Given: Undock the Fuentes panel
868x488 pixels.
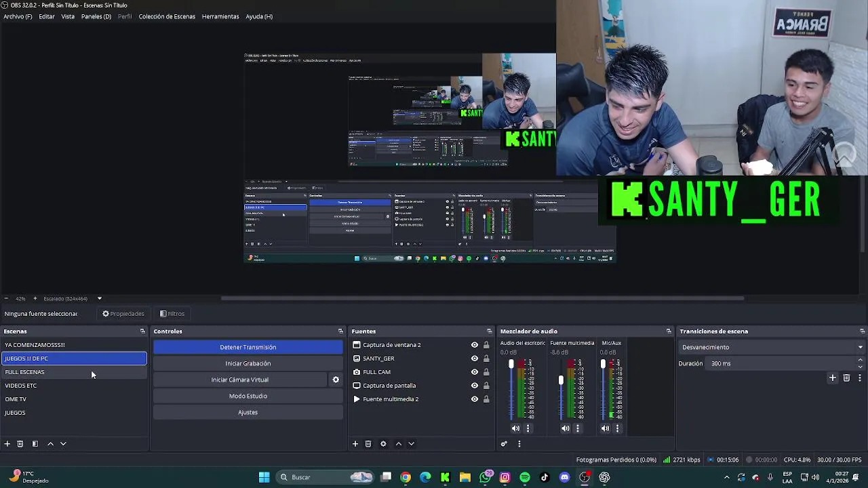Looking at the screenshot, I should click(x=489, y=331).
